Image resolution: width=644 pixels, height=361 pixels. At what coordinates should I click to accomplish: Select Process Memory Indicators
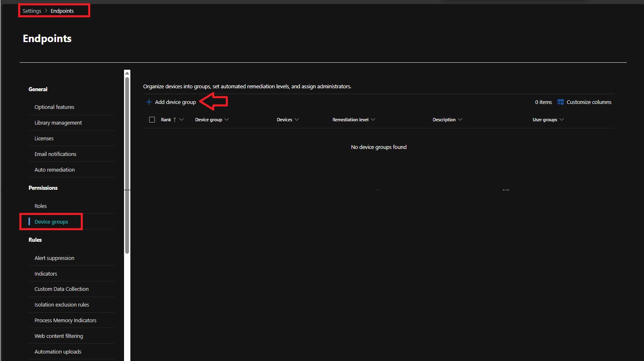[x=66, y=321]
